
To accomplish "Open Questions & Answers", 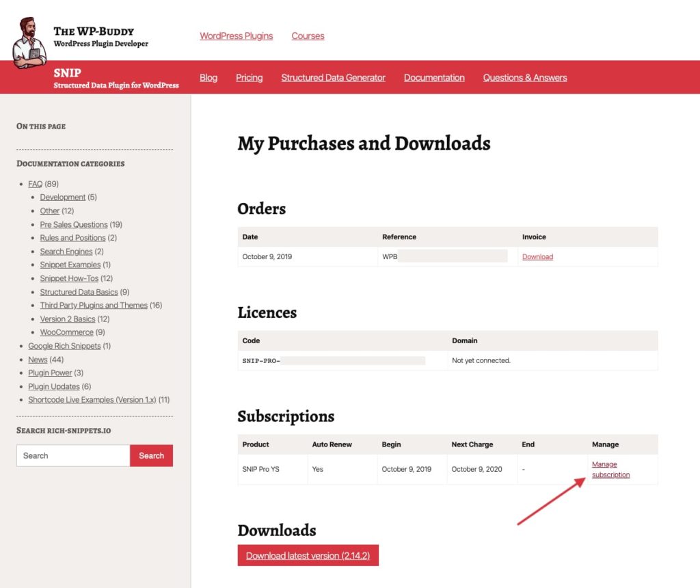I will [525, 78].
